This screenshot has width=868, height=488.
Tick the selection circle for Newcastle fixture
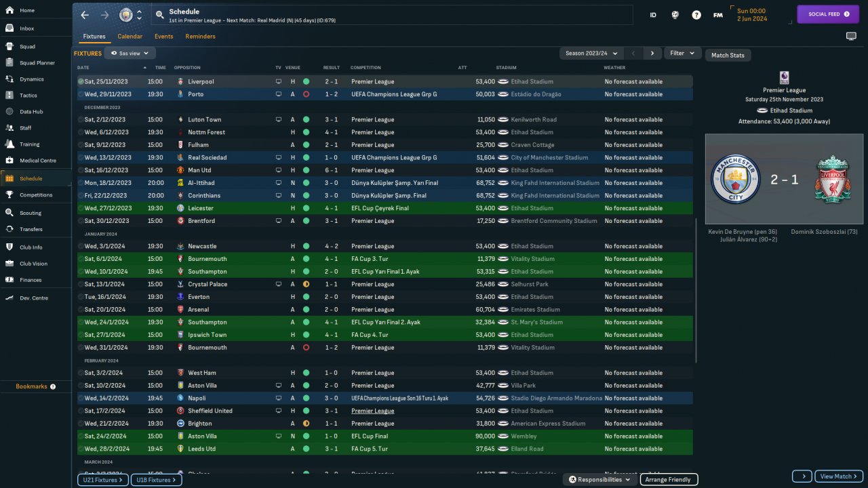[x=81, y=246]
